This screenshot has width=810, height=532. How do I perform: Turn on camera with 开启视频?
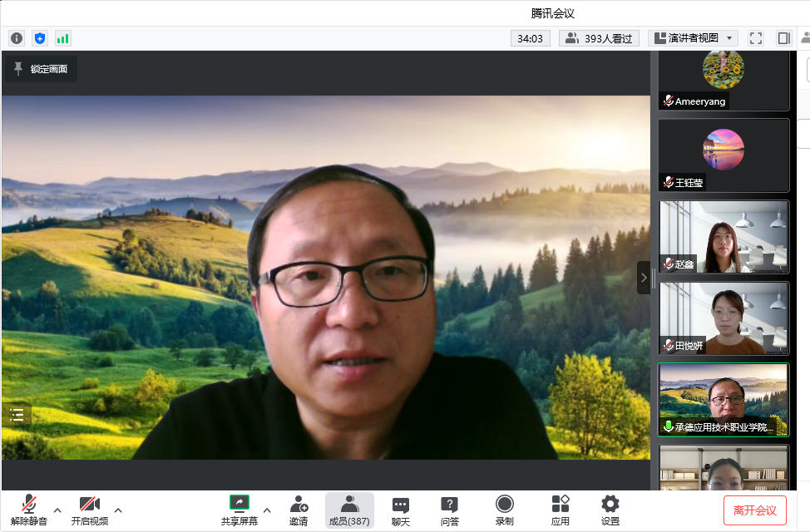tap(89, 510)
